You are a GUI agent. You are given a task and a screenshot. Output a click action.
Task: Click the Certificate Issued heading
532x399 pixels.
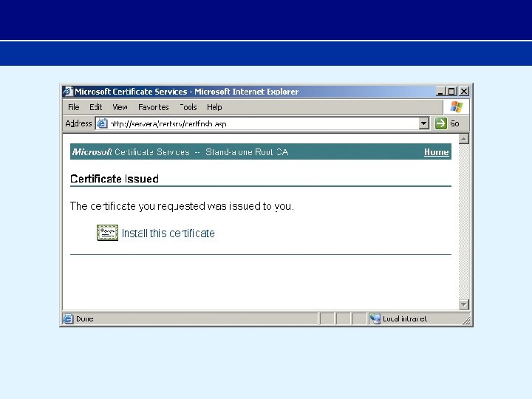115,179
